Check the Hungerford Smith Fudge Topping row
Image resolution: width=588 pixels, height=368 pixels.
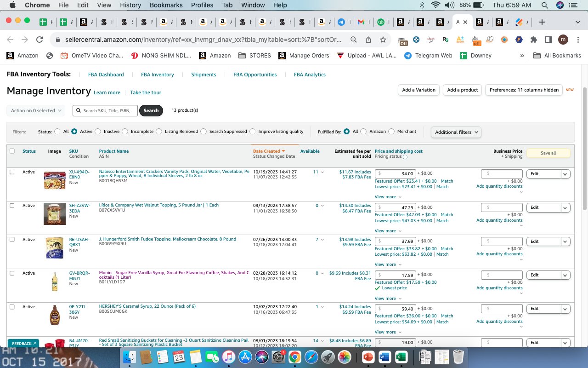12,239
